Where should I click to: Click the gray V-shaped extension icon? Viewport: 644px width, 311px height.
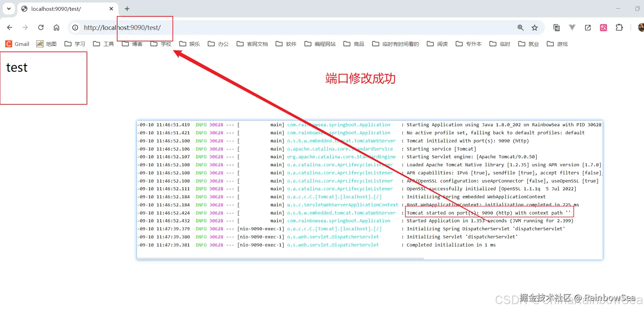pyautogui.click(x=572, y=27)
